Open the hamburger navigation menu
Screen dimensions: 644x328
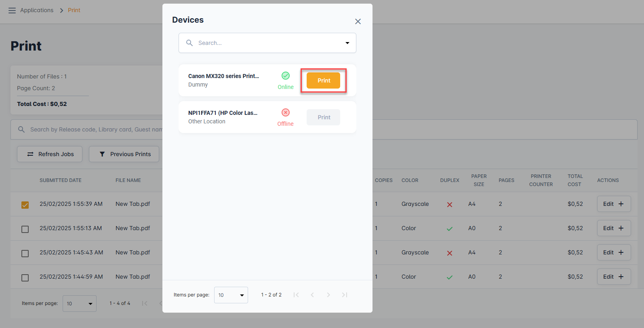click(x=12, y=11)
